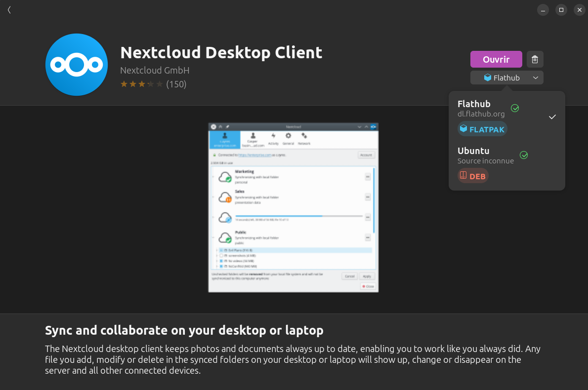The image size is (588, 390).
Task: Open Nextcloud with the Ouvrir button
Action: 496,59
